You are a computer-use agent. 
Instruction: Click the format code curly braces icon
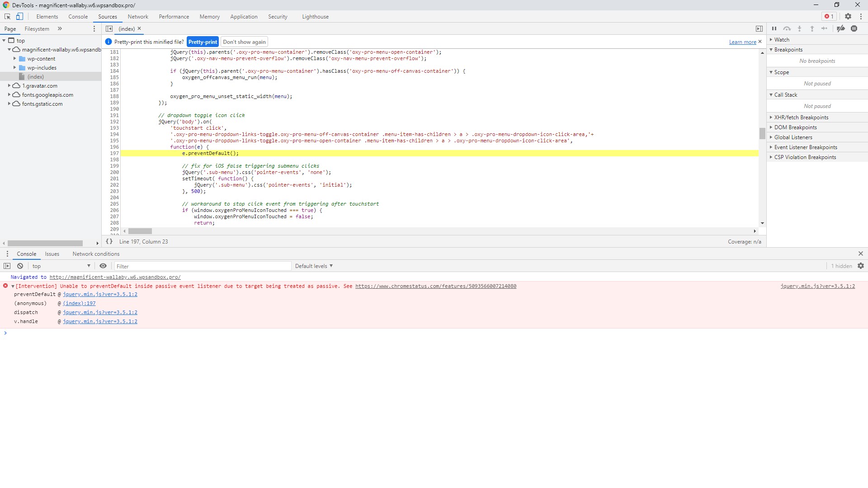tap(109, 241)
